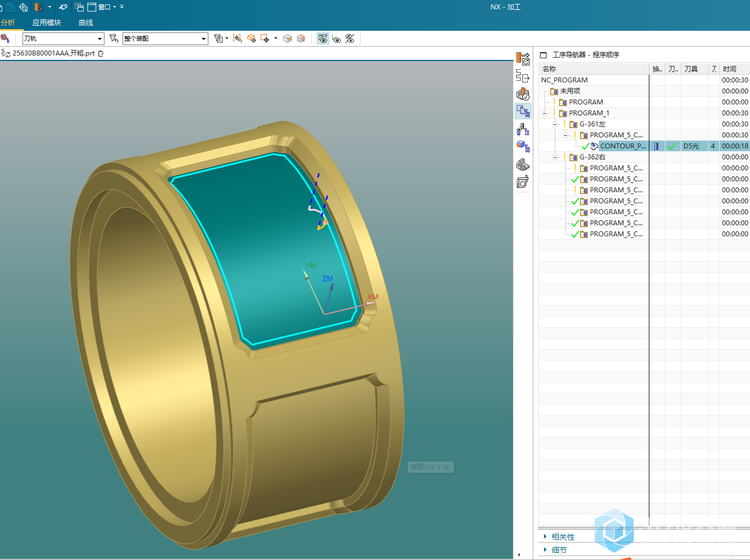The image size is (750, 560).
Task: Toggle the square box beside 工序导航器 title
Action: [543, 55]
